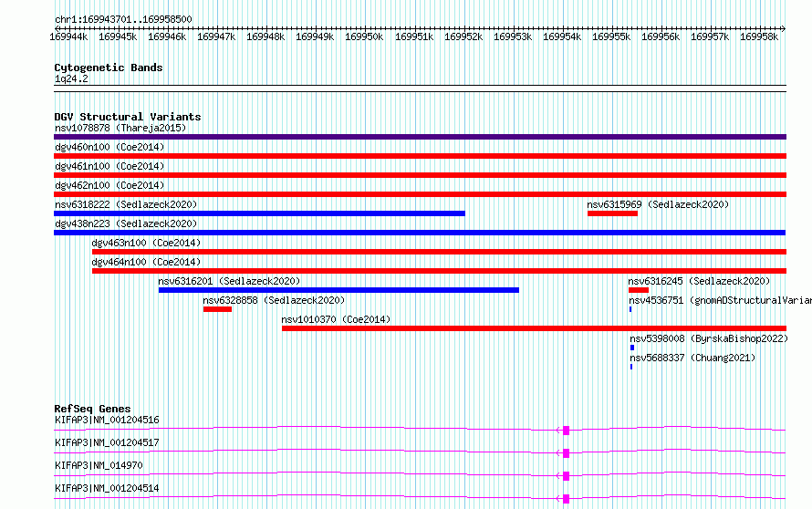Screen dimensions: 812x509
Task: Open the nsv5398008 (ByrskaBishop2022) label
Action: click(x=709, y=338)
